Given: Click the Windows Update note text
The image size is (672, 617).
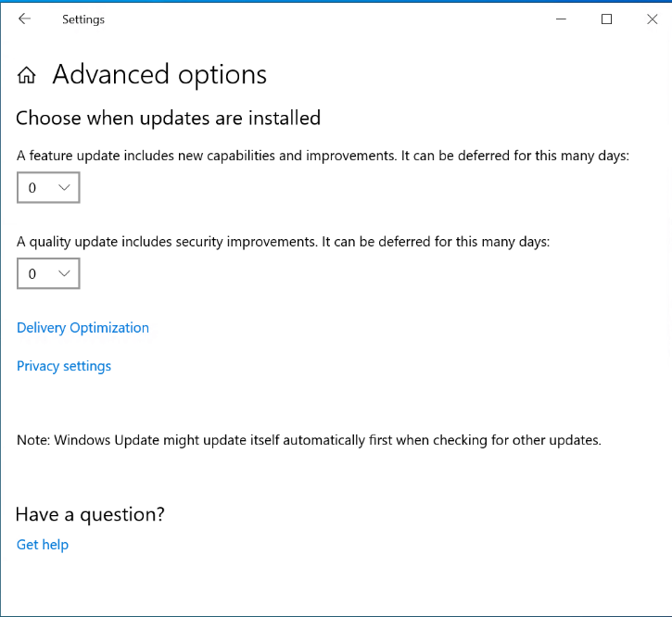Looking at the screenshot, I should coord(309,440).
